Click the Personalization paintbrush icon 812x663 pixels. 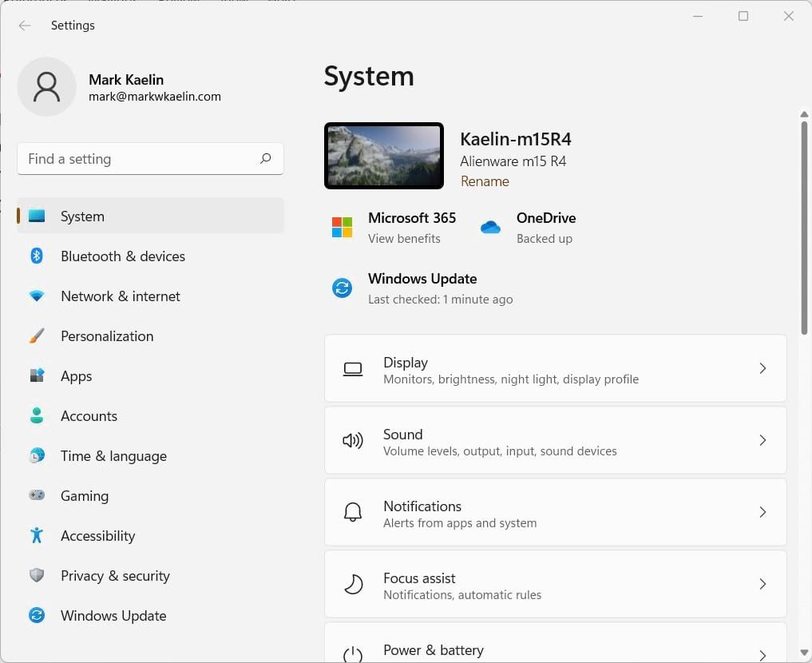[x=38, y=336]
